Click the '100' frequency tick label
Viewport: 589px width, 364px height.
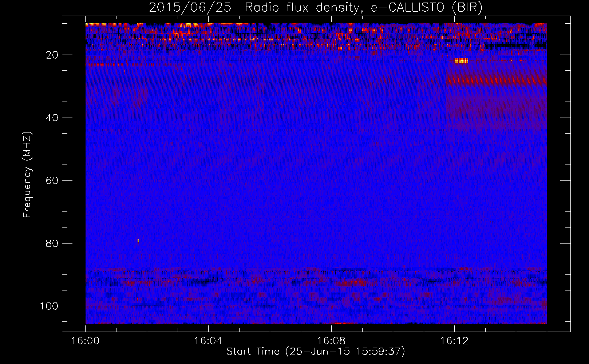[50, 306]
